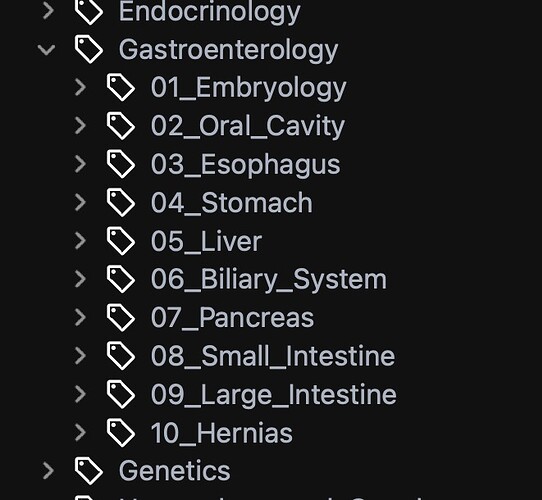
Task: Select the Gastroenterology tag label
Action: tap(228, 50)
